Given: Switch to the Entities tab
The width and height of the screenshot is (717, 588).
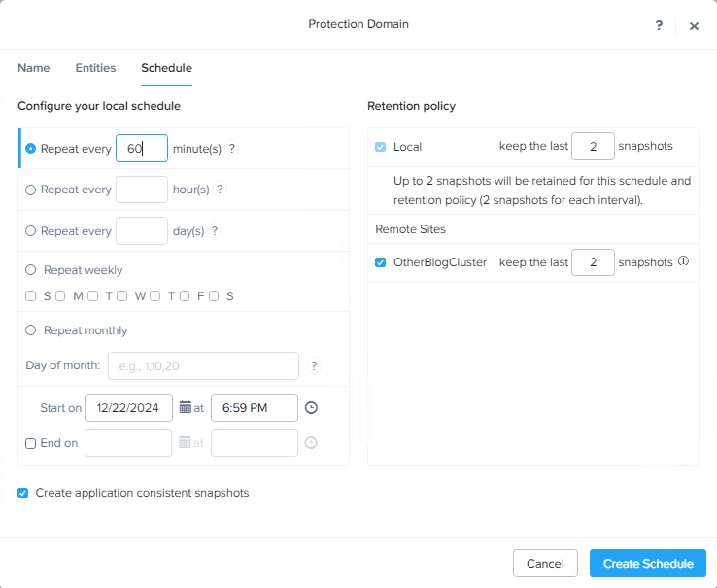Looking at the screenshot, I should [x=95, y=68].
